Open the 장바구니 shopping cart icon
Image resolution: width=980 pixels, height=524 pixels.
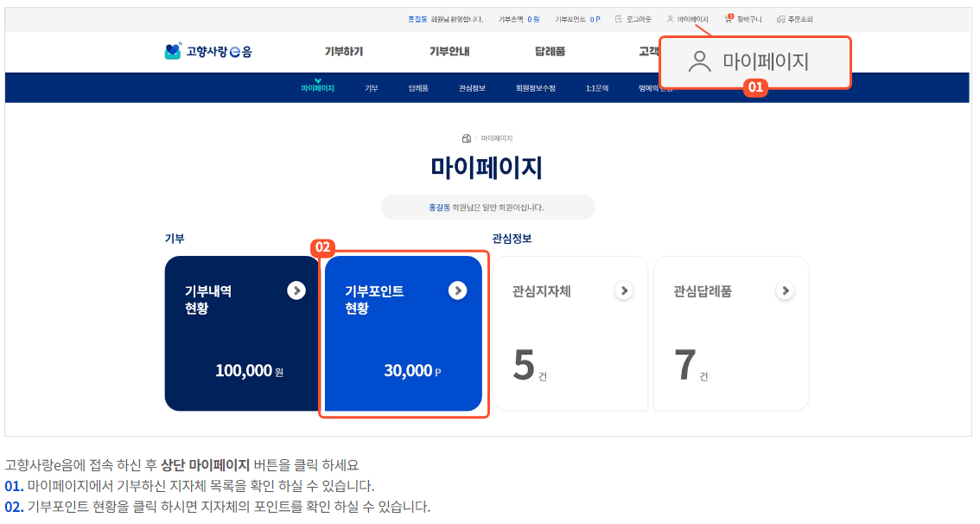(727, 19)
